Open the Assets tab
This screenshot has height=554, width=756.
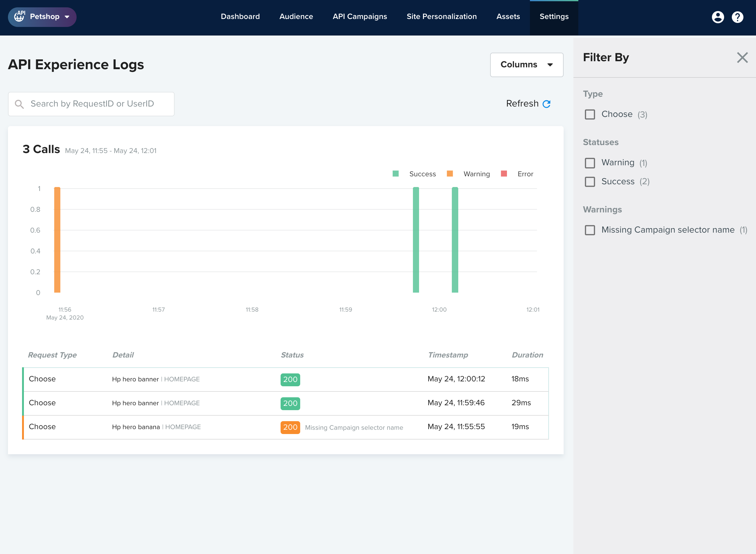[508, 17]
